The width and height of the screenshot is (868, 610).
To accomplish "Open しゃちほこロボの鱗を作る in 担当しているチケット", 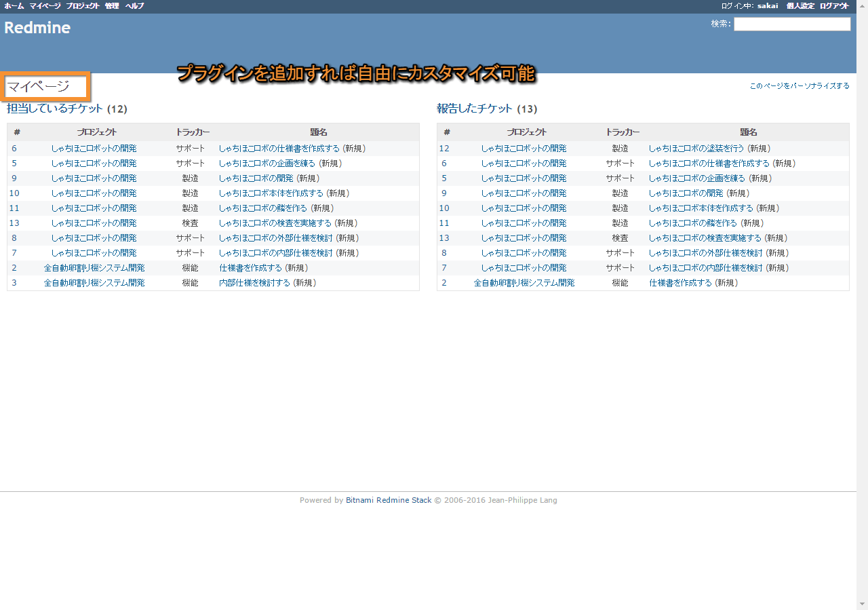I will tap(262, 208).
